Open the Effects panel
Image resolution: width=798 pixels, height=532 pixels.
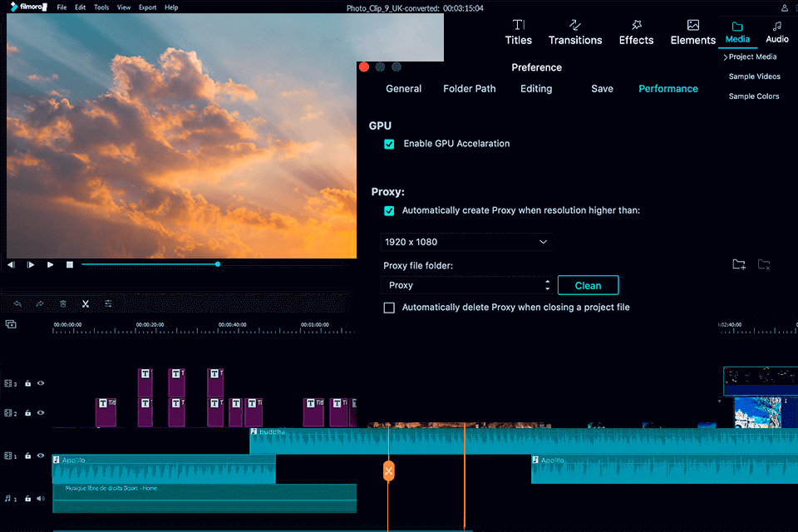click(636, 32)
